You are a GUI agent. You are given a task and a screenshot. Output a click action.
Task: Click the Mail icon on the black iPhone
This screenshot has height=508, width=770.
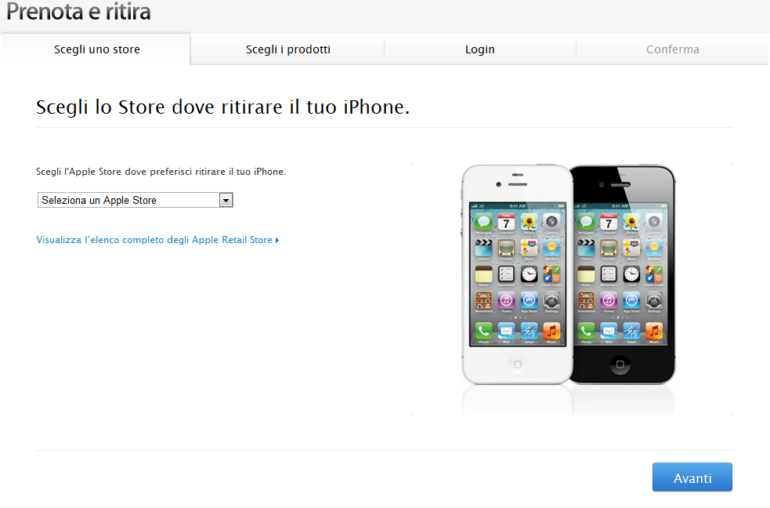[x=609, y=330]
